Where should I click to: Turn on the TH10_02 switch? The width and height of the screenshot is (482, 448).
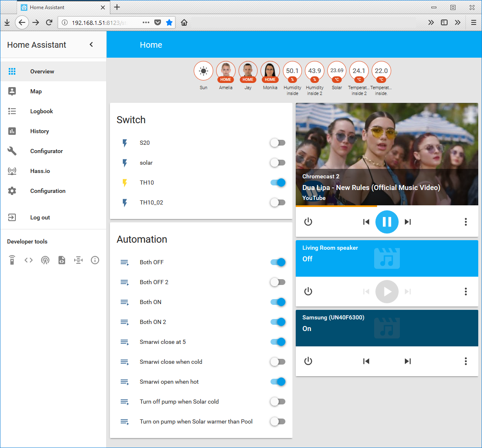[x=278, y=202]
